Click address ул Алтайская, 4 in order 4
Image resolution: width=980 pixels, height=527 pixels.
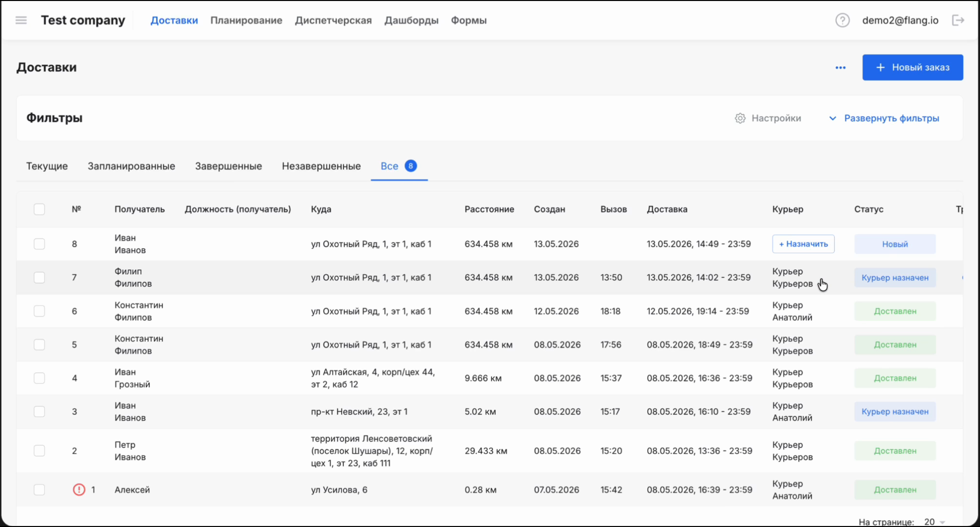pyautogui.click(x=372, y=378)
